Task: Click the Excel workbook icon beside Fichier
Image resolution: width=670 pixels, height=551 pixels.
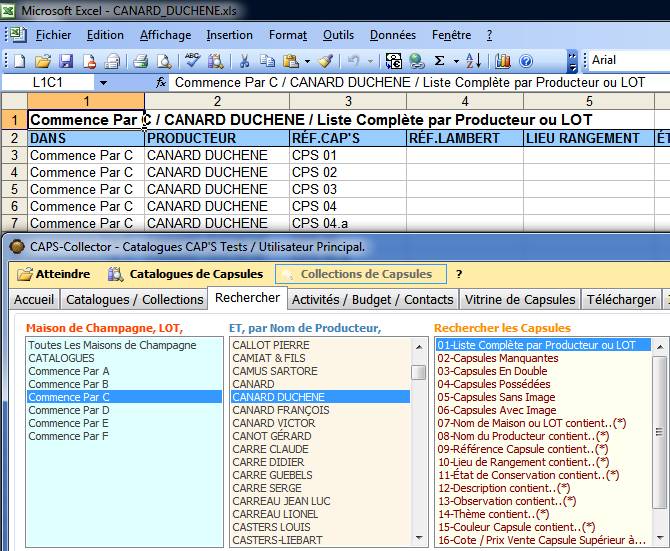Action: click(x=18, y=35)
